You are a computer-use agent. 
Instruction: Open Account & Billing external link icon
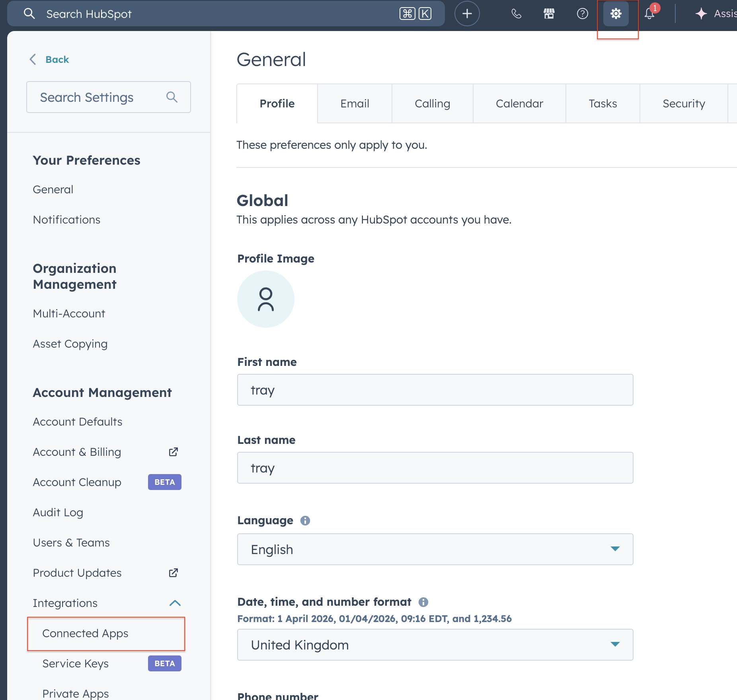click(173, 452)
